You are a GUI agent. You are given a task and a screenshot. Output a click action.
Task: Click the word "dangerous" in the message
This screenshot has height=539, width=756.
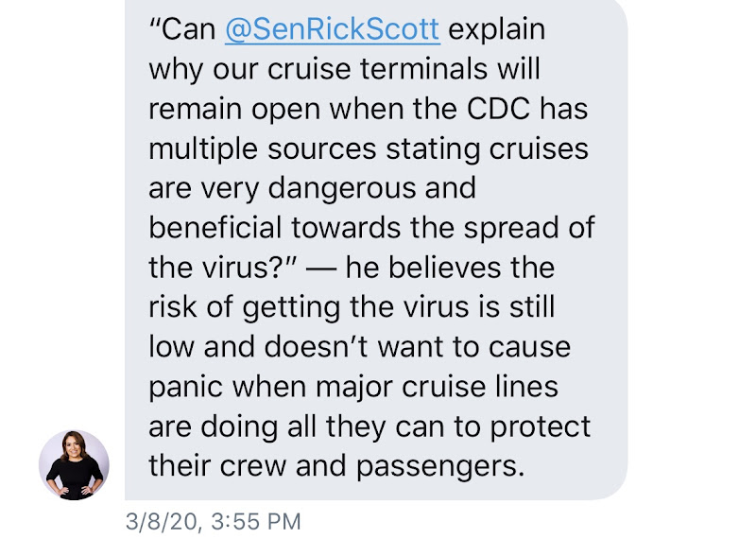tap(342, 189)
